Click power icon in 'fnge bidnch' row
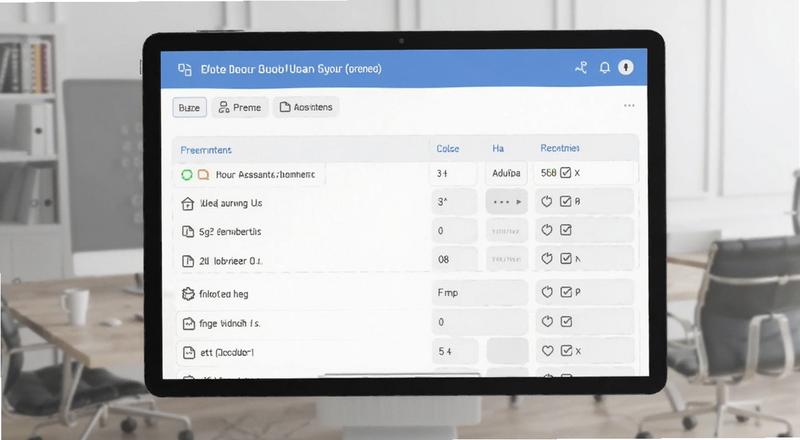 point(547,322)
